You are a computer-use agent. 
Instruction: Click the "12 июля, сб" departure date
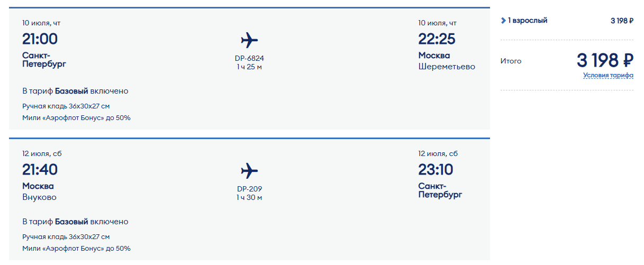click(42, 154)
